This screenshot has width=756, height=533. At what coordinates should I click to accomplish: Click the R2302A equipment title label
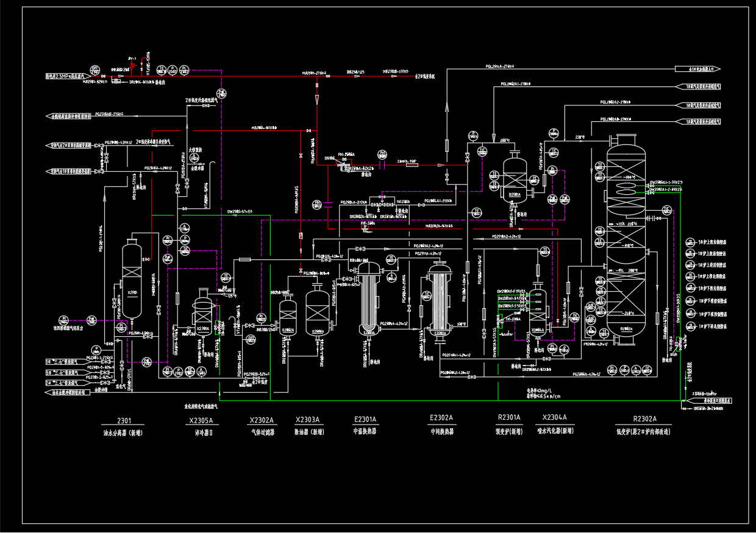tap(645, 418)
